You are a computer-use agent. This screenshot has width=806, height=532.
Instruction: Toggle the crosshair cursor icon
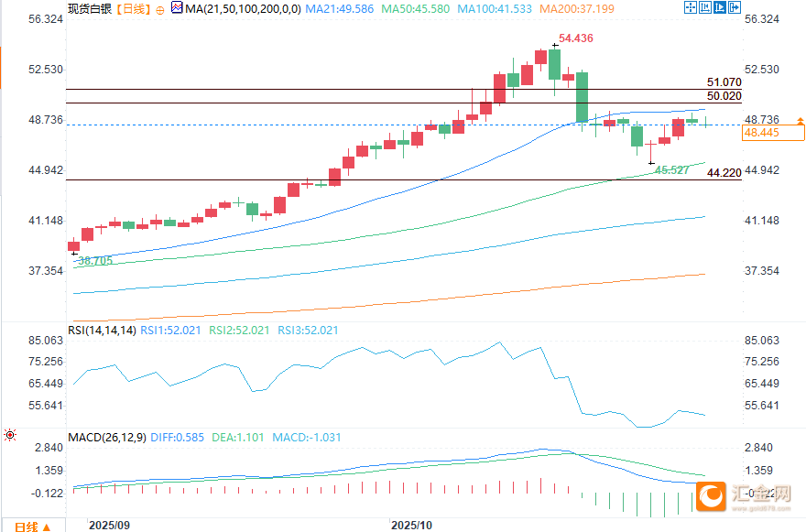[x=691, y=7]
